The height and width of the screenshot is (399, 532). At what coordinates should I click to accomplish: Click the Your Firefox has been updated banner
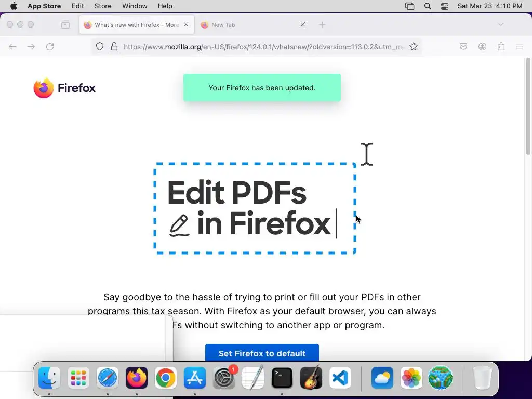click(262, 87)
